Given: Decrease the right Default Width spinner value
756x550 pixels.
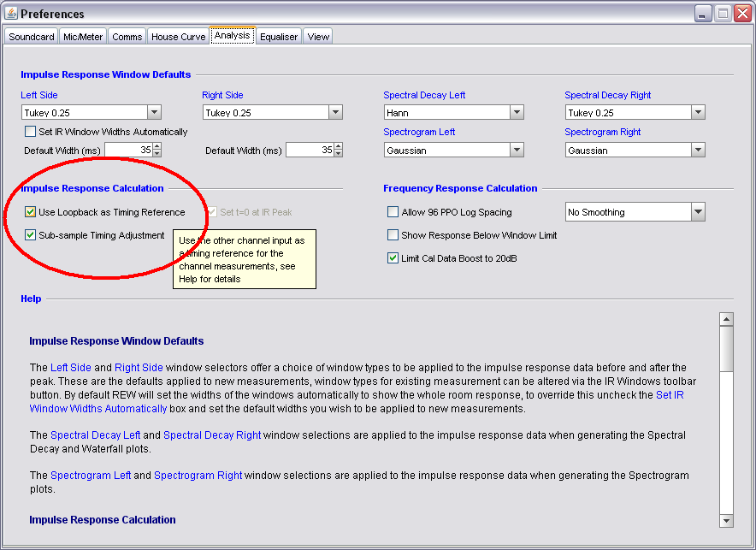Looking at the screenshot, I should (x=338, y=154).
